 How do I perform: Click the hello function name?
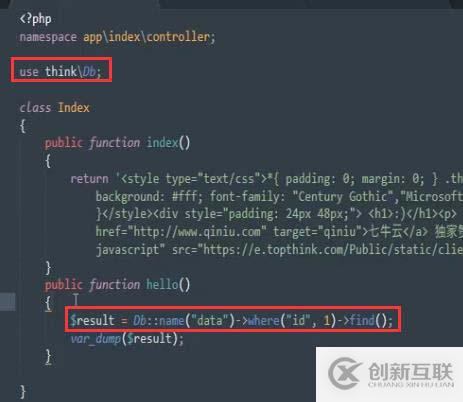[x=162, y=284]
